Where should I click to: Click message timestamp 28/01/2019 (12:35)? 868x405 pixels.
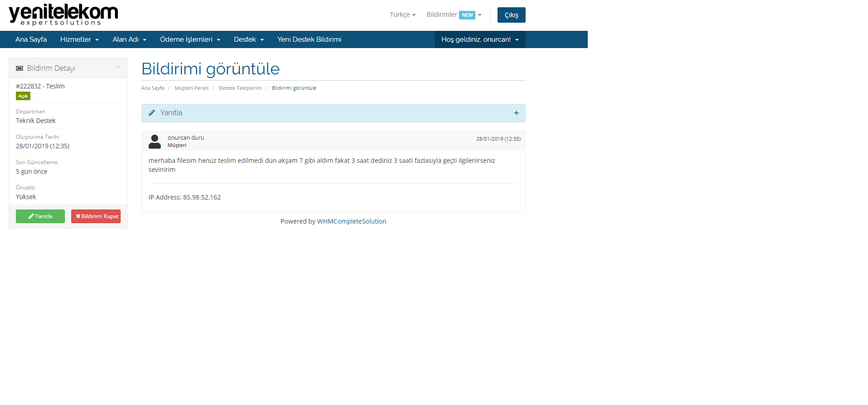[498, 139]
